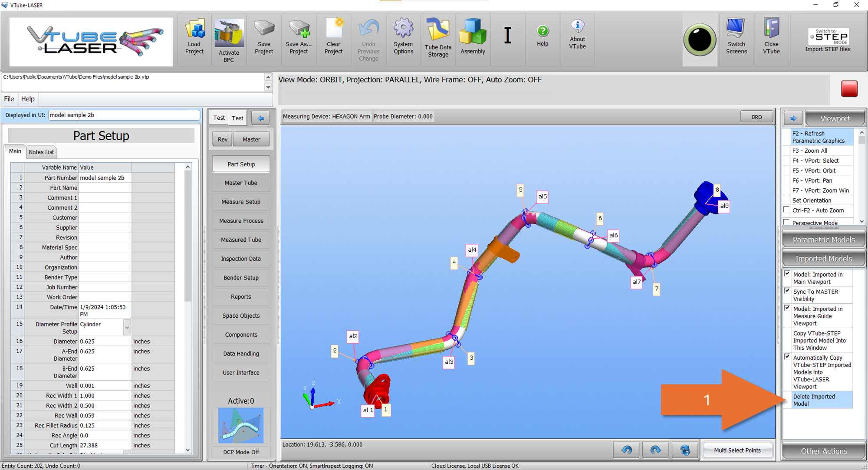Click the undo view arrow button

coord(626,450)
